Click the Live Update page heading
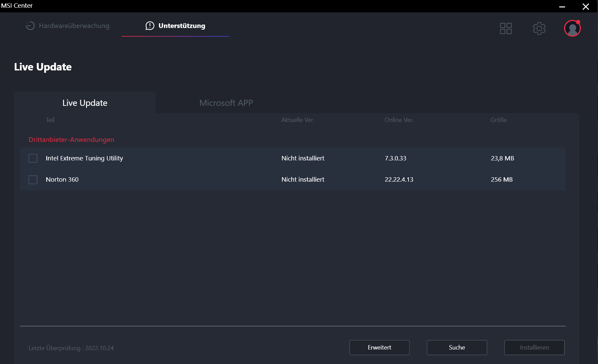Viewport: 598px width, 364px height. (43, 67)
